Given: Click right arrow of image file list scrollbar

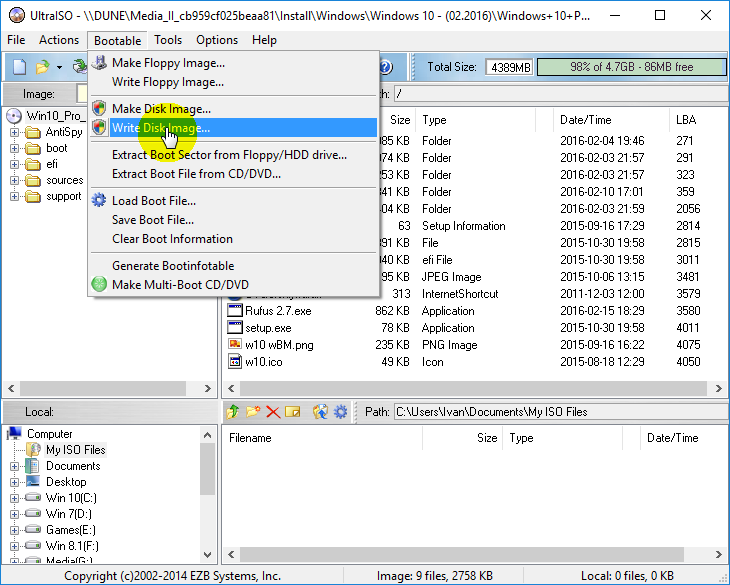Looking at the screenshot, I should click(x=718, y=388).
